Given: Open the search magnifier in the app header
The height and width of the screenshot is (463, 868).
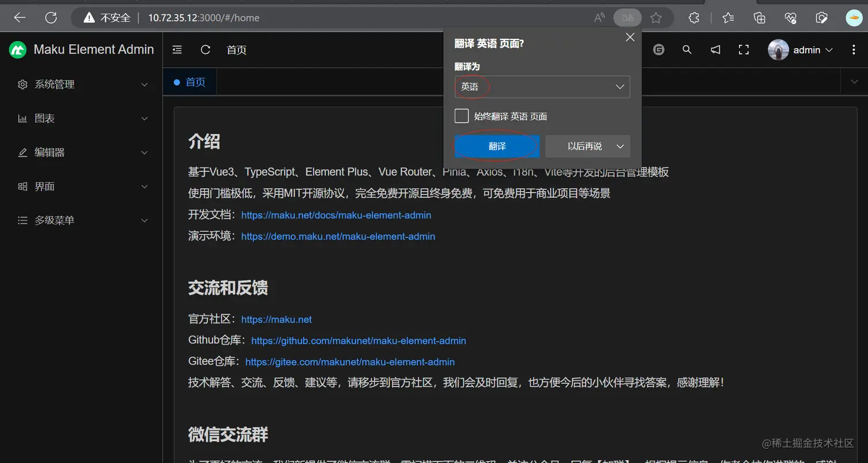Looking at the screenshot, I should (687, 50).
